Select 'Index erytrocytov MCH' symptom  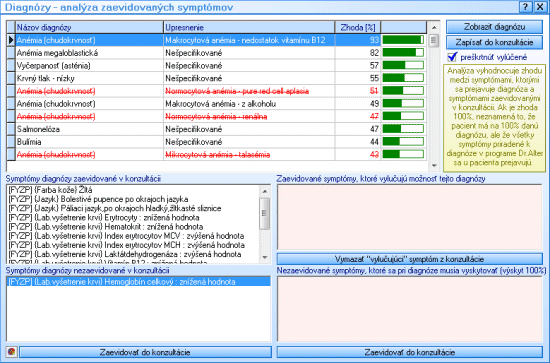(x=133, y=245)
